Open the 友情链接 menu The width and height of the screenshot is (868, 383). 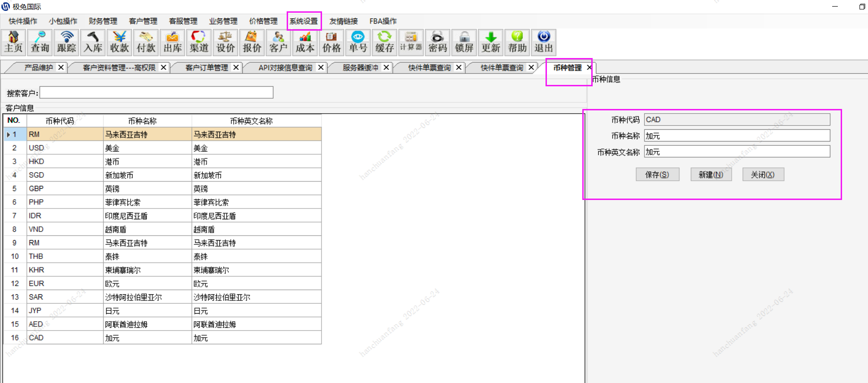click(x=344, y=21)
